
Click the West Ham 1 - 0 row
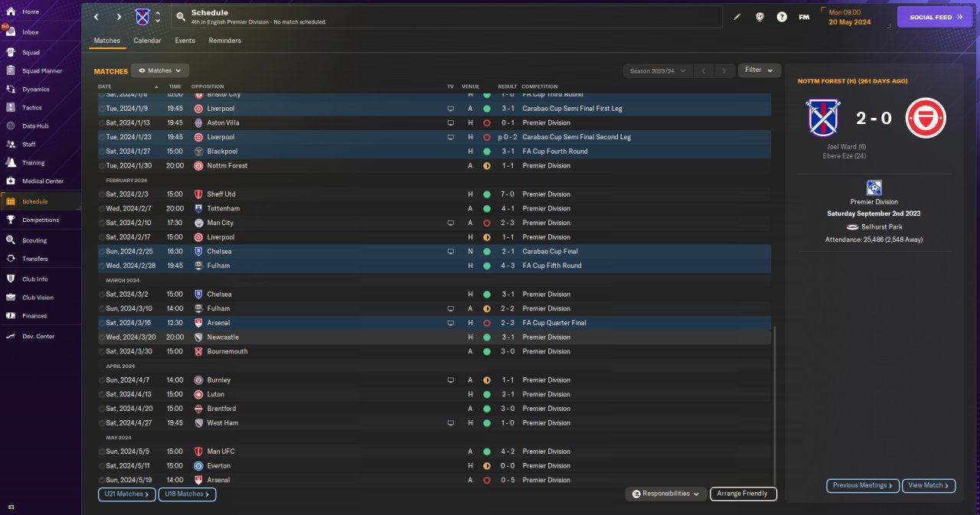pyautogui.click(x=434, y=422)
